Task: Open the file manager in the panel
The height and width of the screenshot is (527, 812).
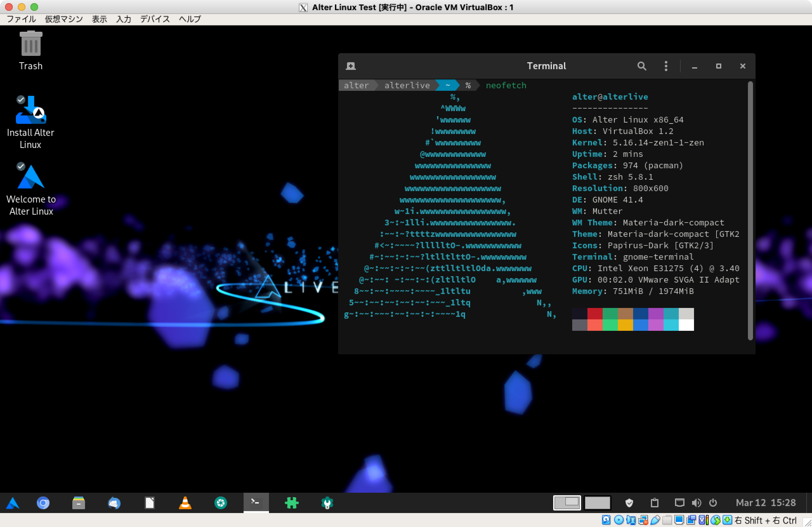Action: tap(78, 503)
